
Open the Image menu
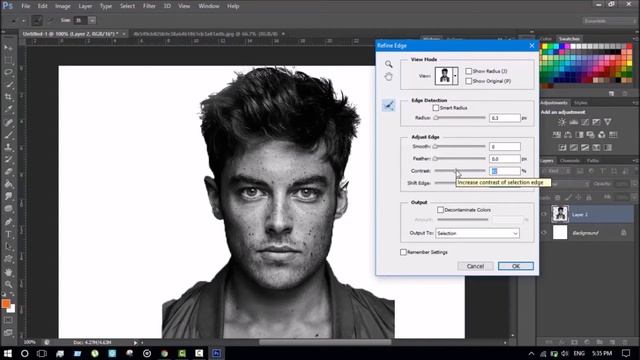[62, 6]
